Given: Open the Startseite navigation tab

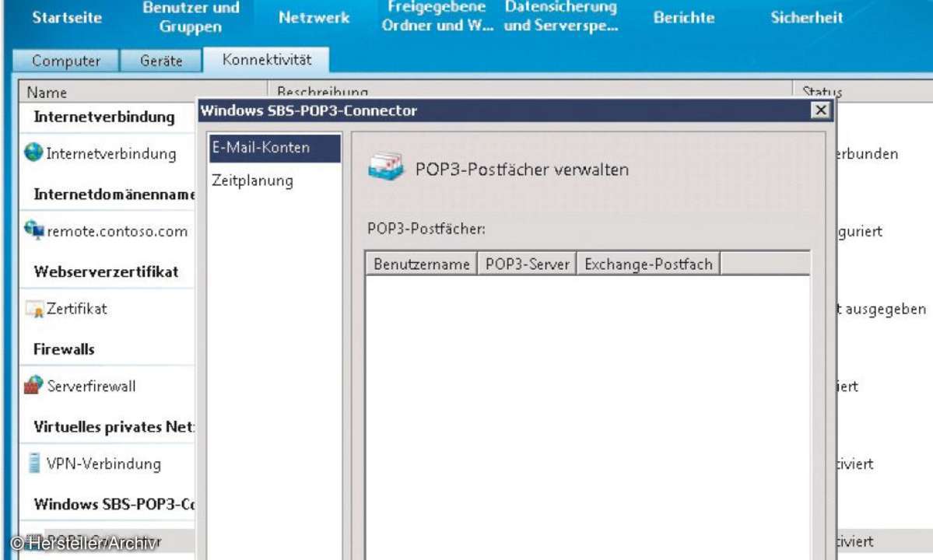Looking at the screenshot, I should (67, 17).
